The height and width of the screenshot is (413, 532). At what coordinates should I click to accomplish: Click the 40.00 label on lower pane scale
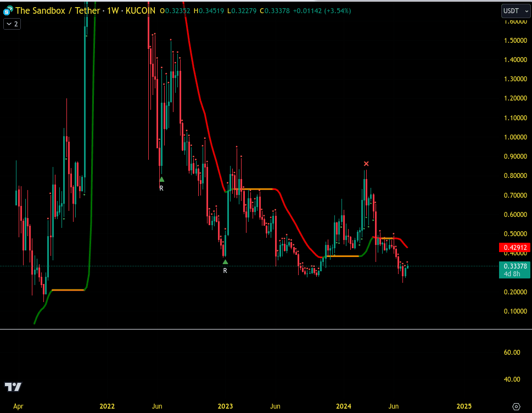pyautogui.click(x=512, y=379)
